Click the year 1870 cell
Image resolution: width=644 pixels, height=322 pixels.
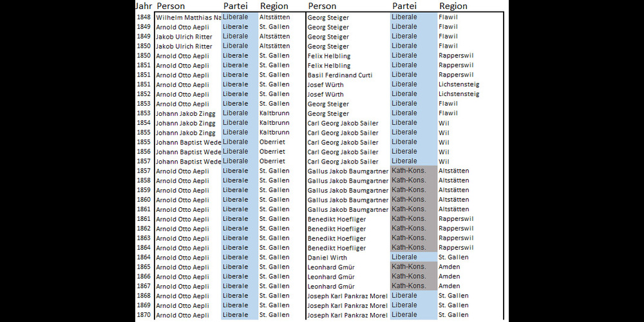click(x=144, y=315)
